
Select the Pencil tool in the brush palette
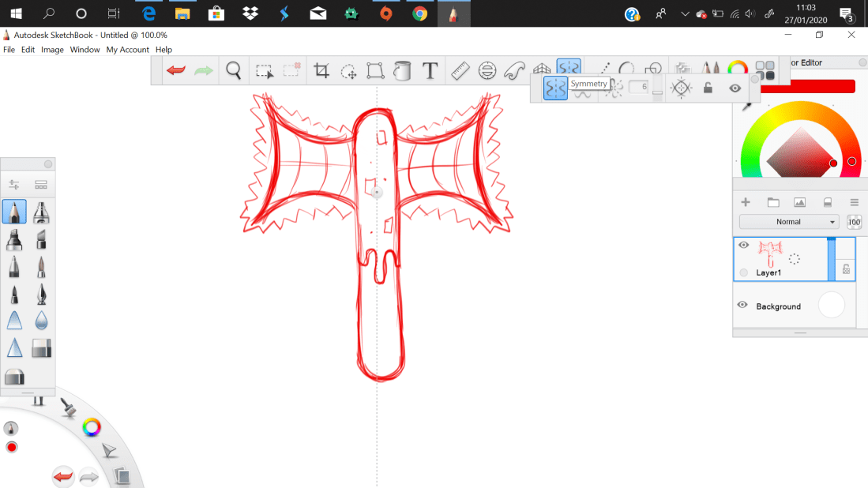point(13,212)
